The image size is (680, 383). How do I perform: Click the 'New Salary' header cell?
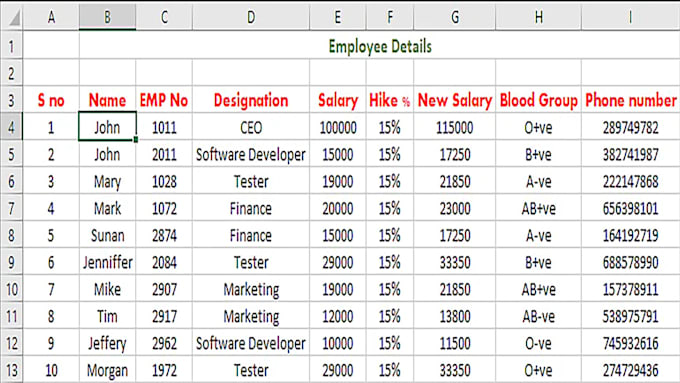454,100
